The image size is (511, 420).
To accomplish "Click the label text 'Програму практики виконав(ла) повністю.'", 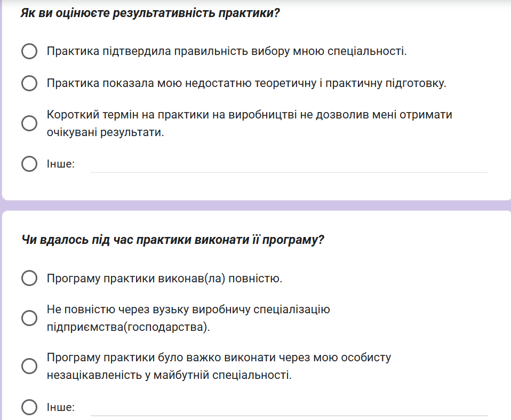I will pos(164,279).
